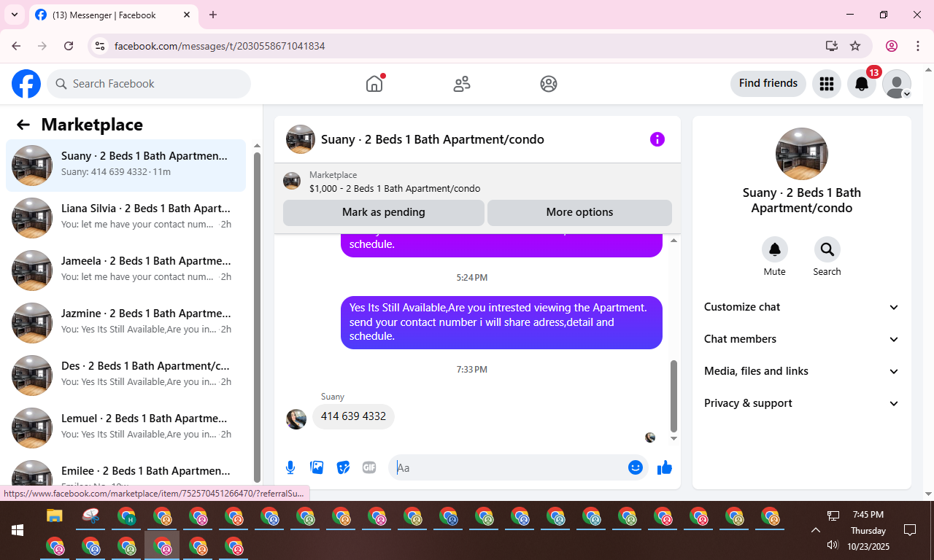This screenshot has width=934, height=560.
Task: Show hidden system tray icons
Action: point(816,530)
